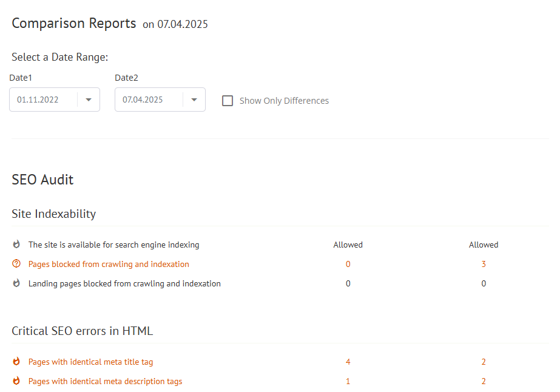Click Date2 value 3 for blocked pages
The height and width of the screenshot is (392, 560).
tap(484, 264)
